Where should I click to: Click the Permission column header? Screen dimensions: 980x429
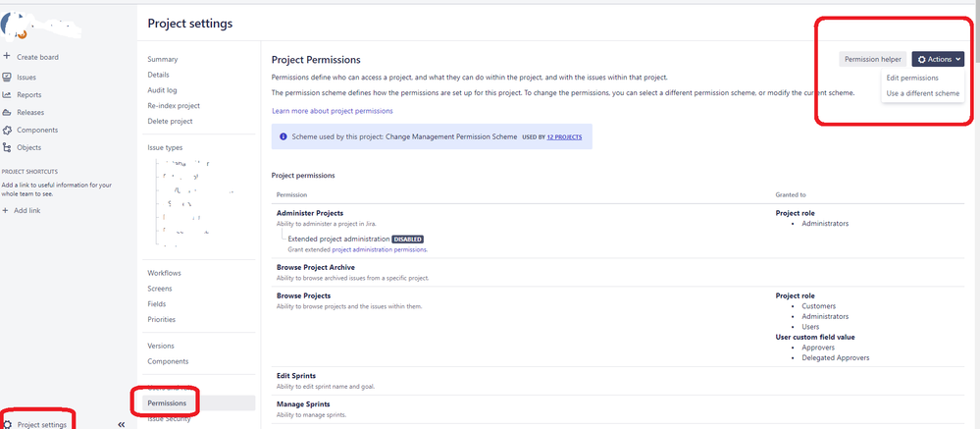pyautogui.click(x=291, y=195)
